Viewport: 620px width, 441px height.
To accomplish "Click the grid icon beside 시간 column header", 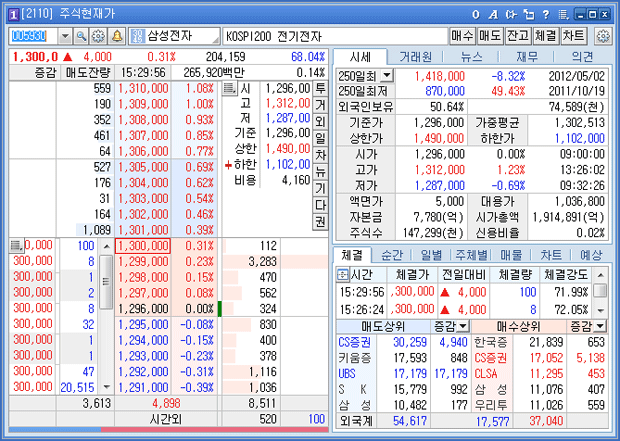I will 345,273.
